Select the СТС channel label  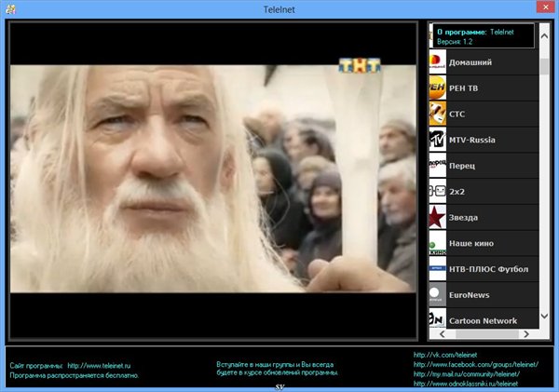click(457, 114)
